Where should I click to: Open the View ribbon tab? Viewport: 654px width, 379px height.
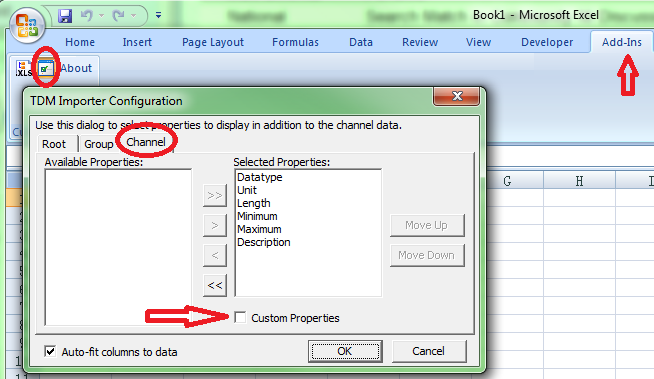coord(478,42)
